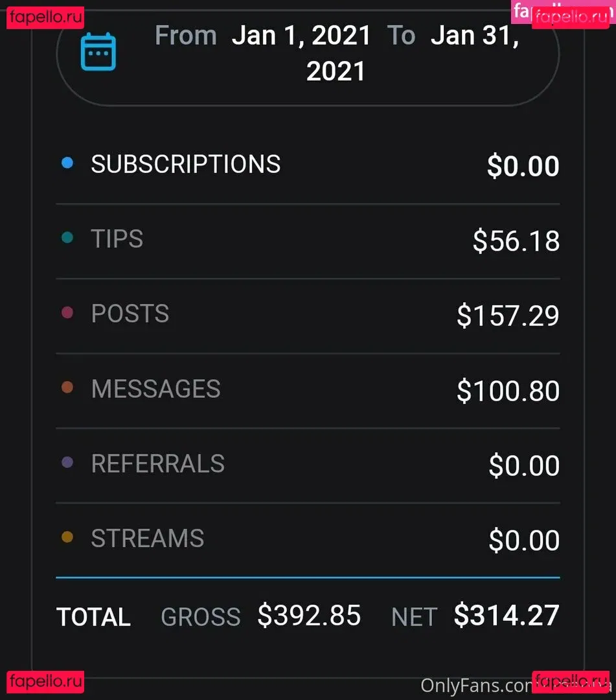Image resolution: width=616 pixels, height=700 pixels.
Task: Toggle the orange Messages legend dot
Action: (x=67, y=388)
